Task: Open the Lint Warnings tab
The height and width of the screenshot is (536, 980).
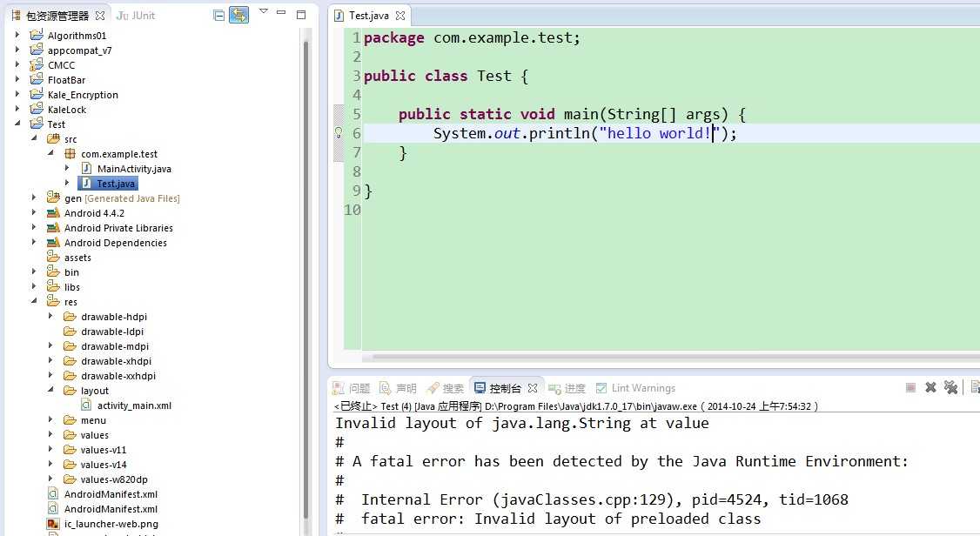Action: 635,388
